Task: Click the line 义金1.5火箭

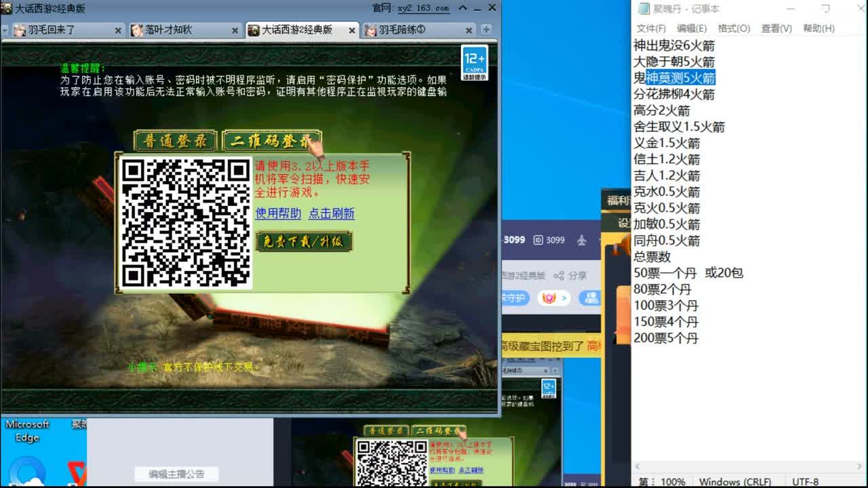Action: coord(667,143)
